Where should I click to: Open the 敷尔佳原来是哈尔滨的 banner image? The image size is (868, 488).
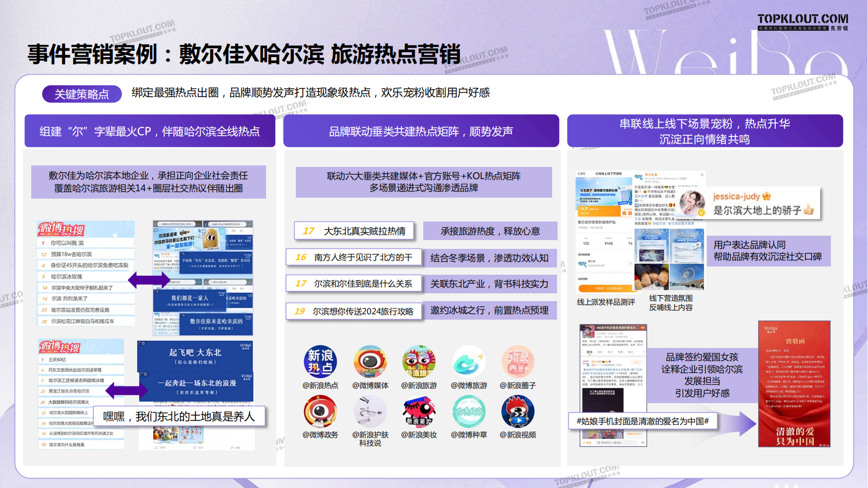216,324
